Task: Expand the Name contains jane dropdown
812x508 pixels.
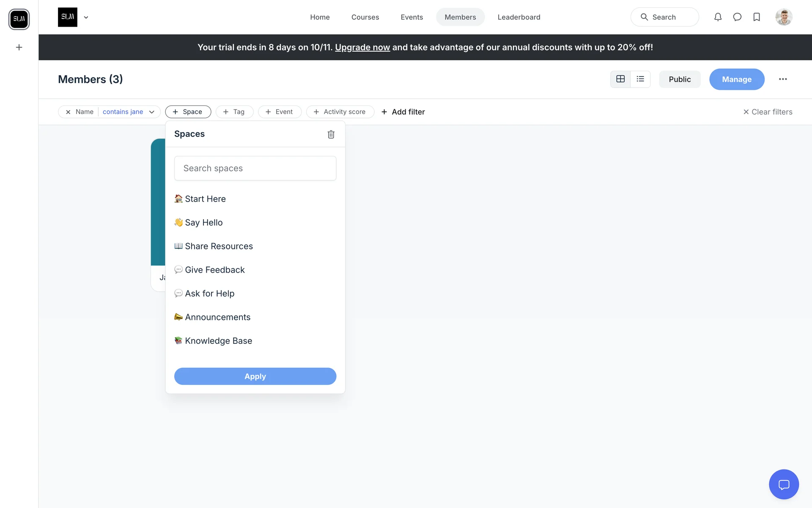Action: tap(151, 112)
